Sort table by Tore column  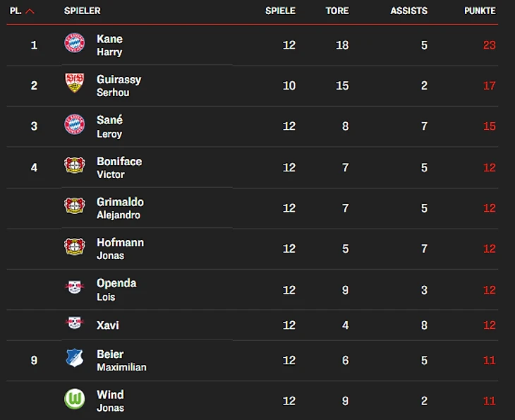click(x=337, y=11)
